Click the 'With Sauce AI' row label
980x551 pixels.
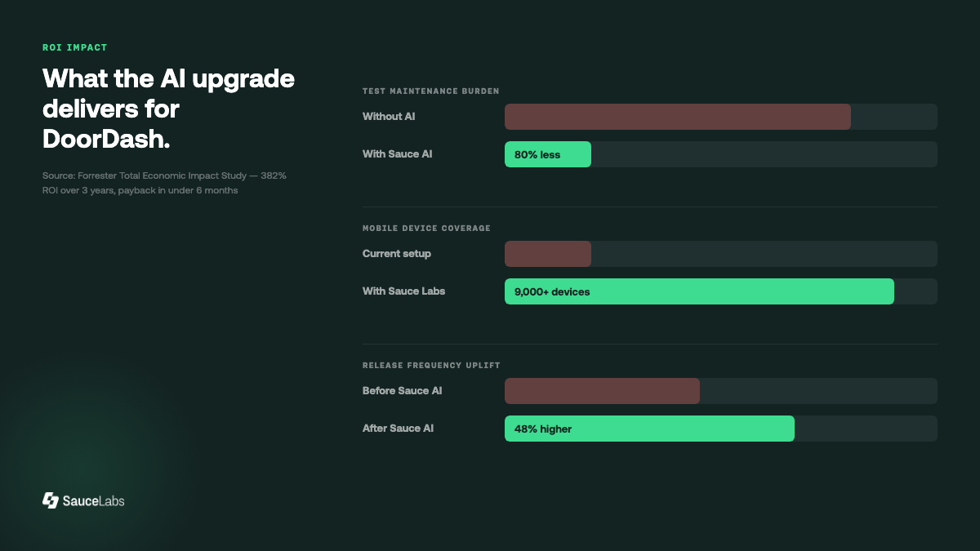[398, 154]
